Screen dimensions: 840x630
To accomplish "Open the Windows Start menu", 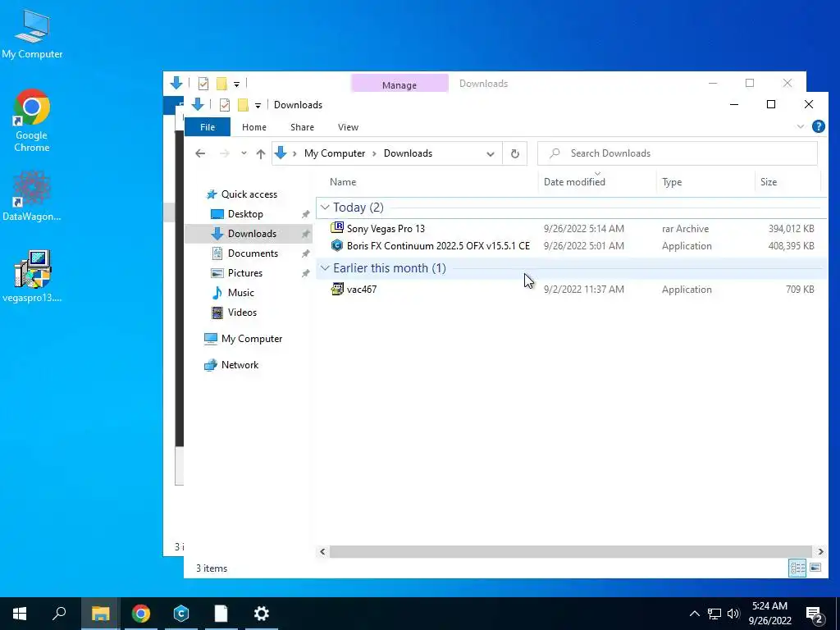I will pos(20,614).
